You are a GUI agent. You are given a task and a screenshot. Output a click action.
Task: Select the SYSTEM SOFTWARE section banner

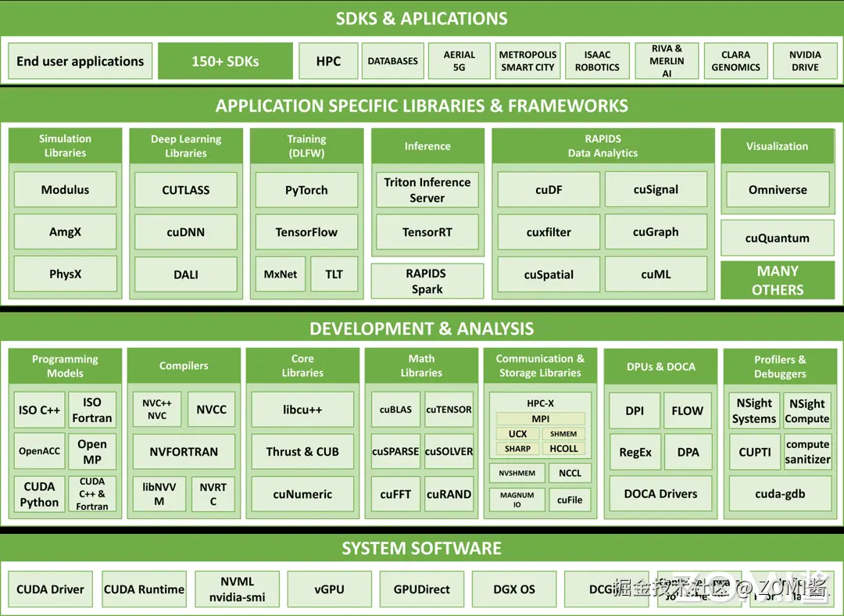(x=422, y=548)
